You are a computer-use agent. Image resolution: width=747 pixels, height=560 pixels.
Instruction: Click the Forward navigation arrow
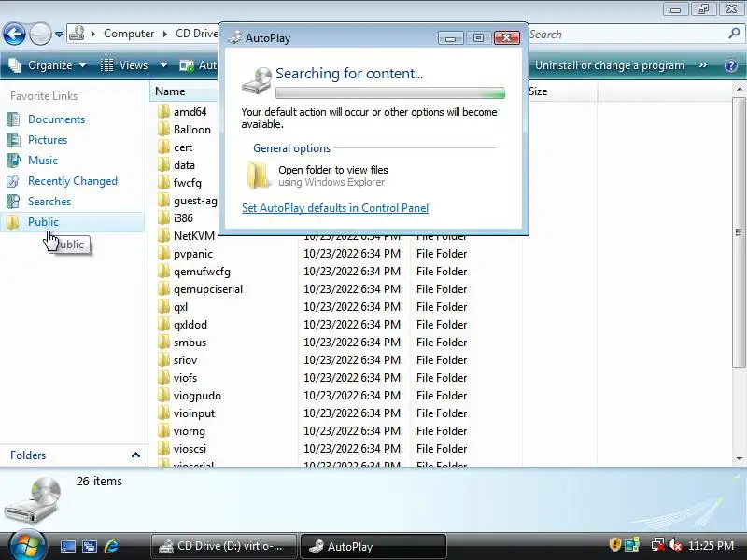click(x=40, y=34)
